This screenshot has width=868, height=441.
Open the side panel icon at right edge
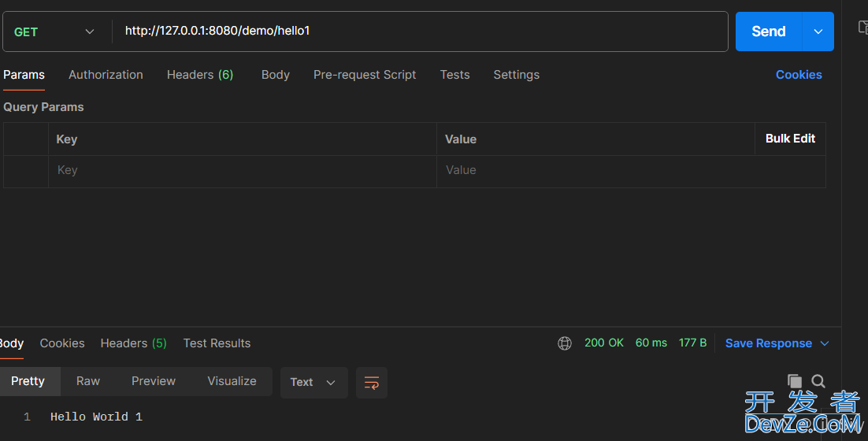[x=862, y=27]
